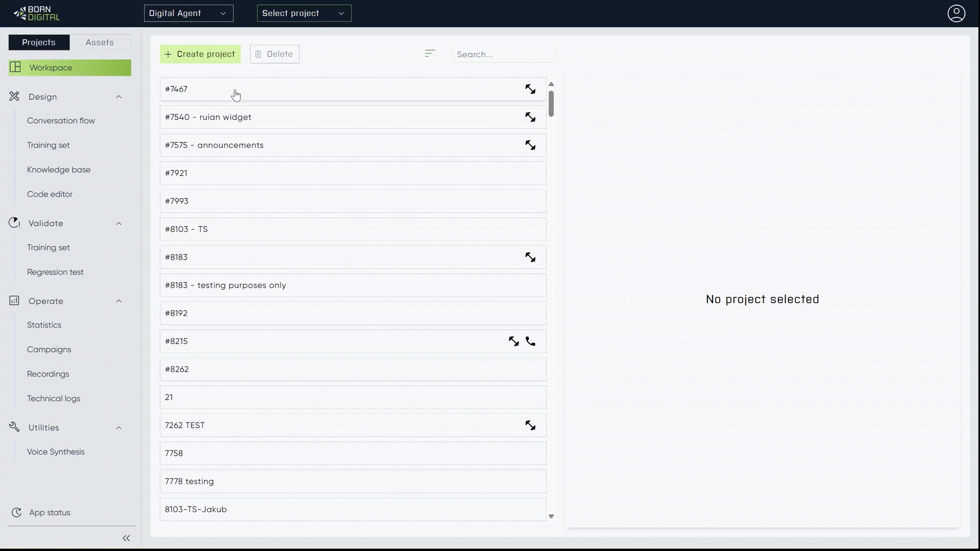Click the sort/filter lines icon
The height and width of the screenshot is (551, 980).
430,54
